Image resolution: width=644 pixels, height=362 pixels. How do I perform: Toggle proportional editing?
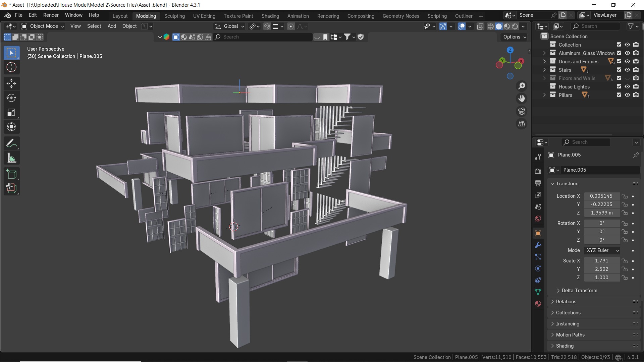pyautogui.click(x=291, y=26)
